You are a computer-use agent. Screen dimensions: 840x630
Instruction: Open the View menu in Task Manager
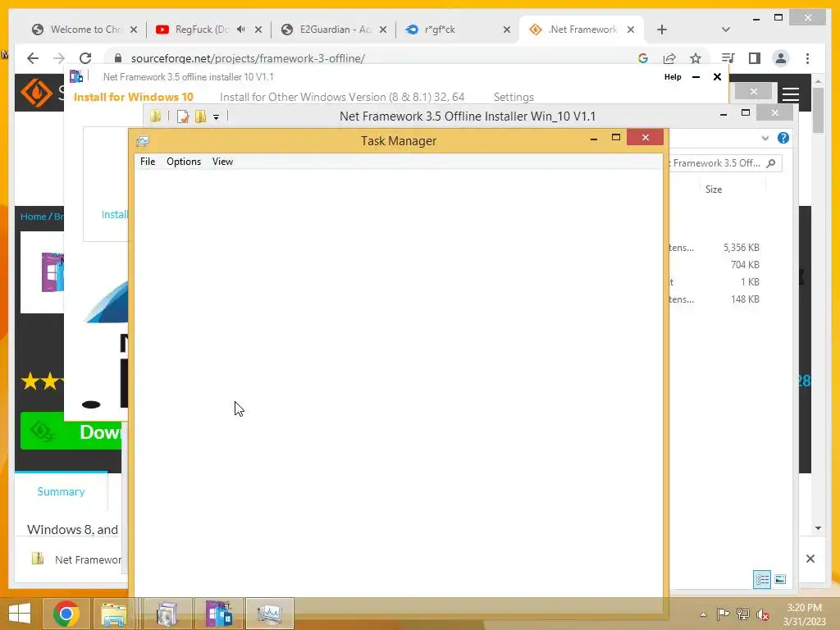pyautogui.click(x=222, y=162)
